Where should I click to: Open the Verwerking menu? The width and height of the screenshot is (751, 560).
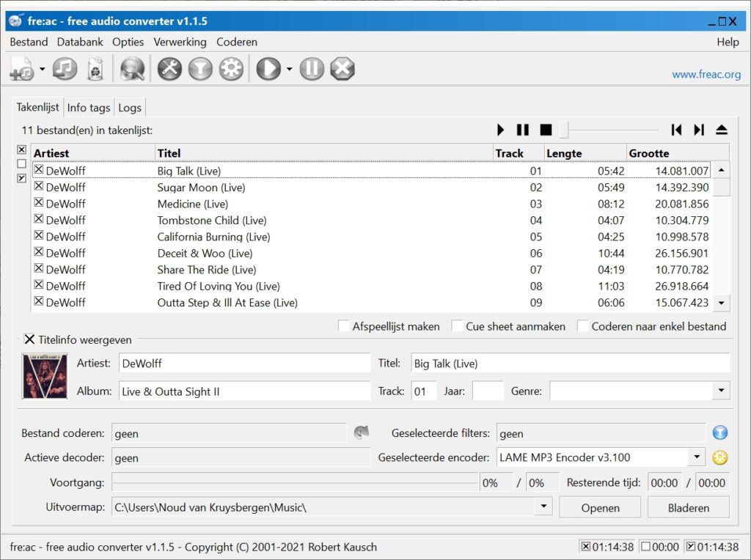(x=180, y=42)
